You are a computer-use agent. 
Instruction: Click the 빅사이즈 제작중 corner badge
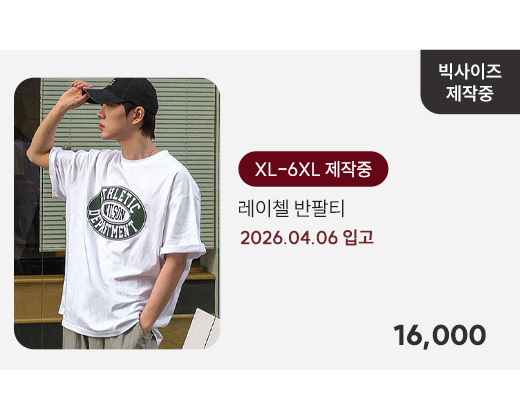[470, 82]
